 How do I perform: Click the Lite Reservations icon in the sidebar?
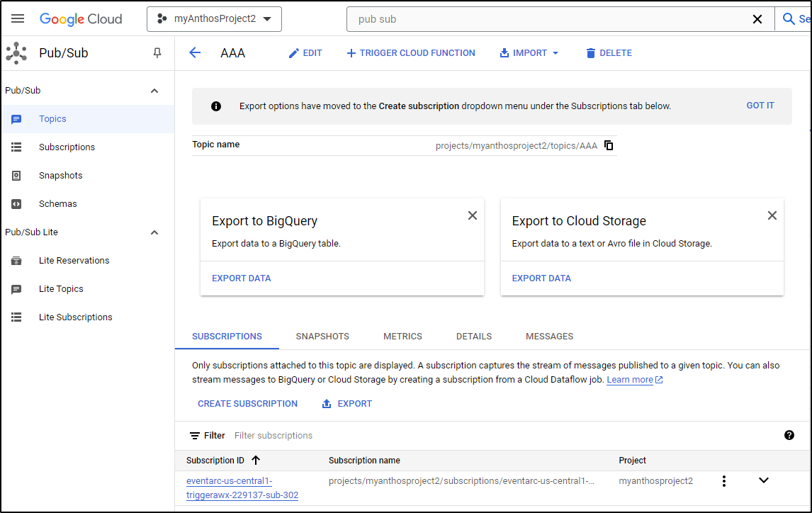click(16, 260)
